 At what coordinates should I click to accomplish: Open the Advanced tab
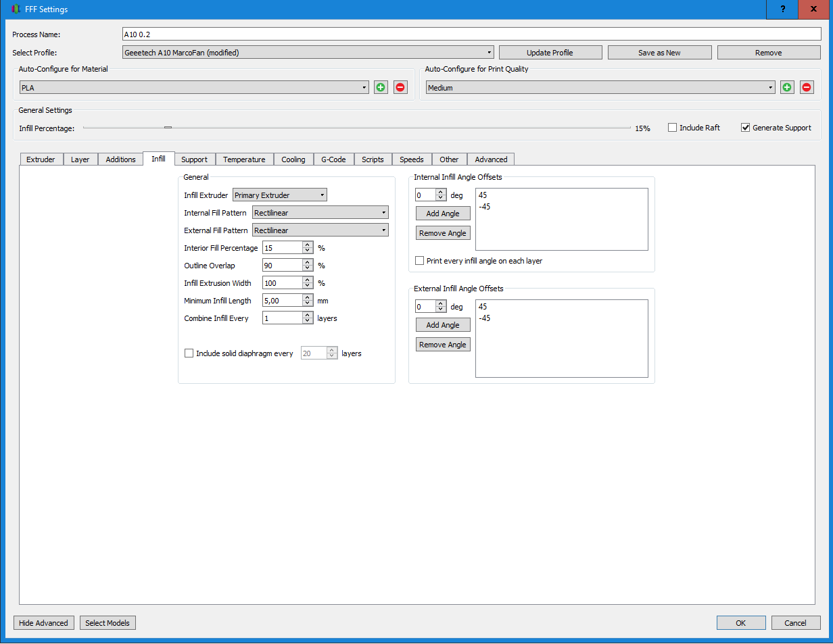[x=491, y=159]
